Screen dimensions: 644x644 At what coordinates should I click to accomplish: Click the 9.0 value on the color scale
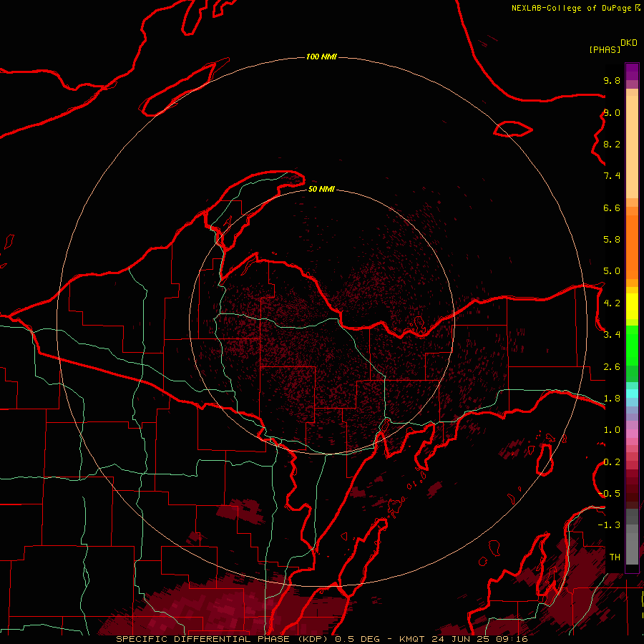(612, 112)
